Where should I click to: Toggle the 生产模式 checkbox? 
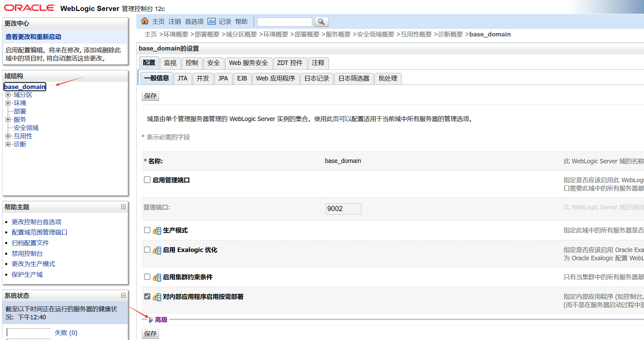[x=147, y=230]
